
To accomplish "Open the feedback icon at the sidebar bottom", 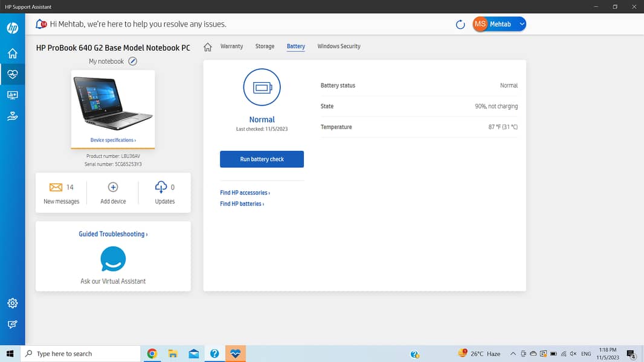I will pyautogui.click(x=12, y=325).
